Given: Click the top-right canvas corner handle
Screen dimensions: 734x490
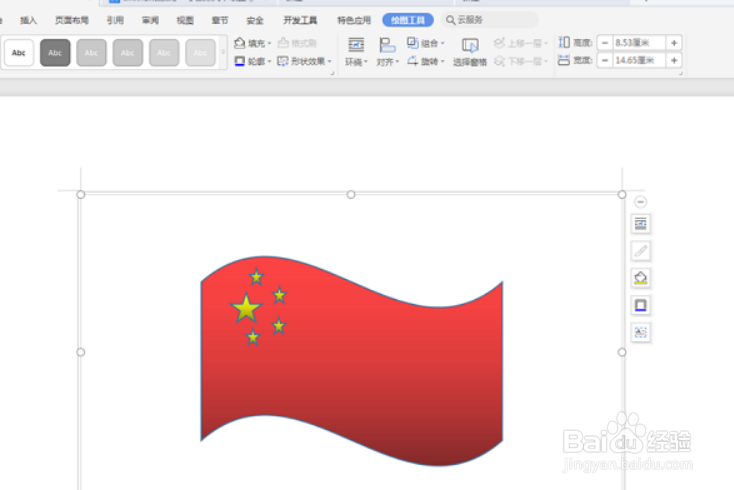Looking at the screenshot, I should [622, 195].
